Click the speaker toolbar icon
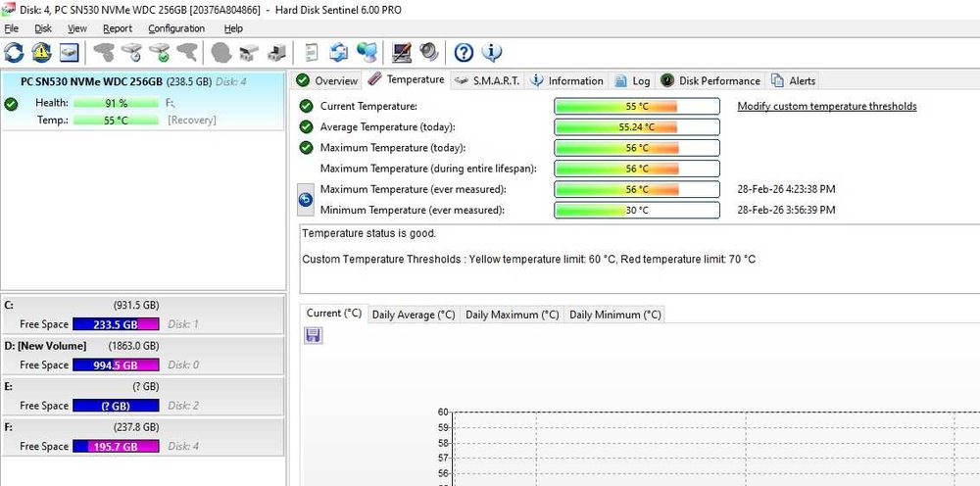The image size is (980, 486). point(429,53)
